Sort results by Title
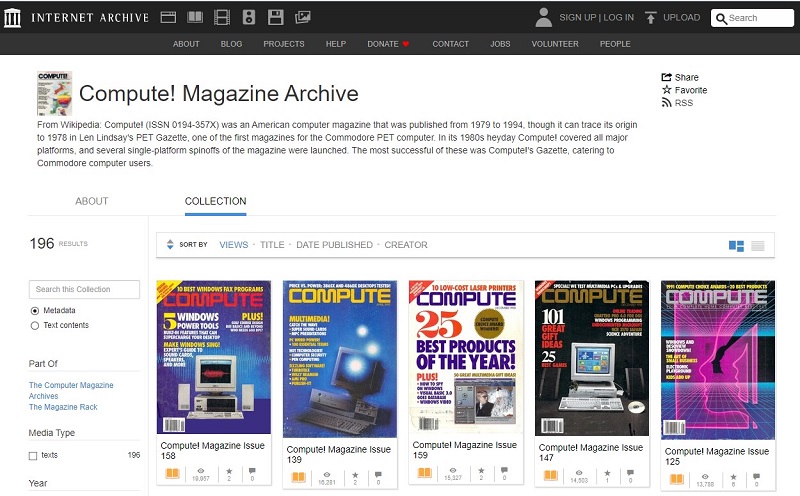 pyautogui.click(x=272, y=245)
